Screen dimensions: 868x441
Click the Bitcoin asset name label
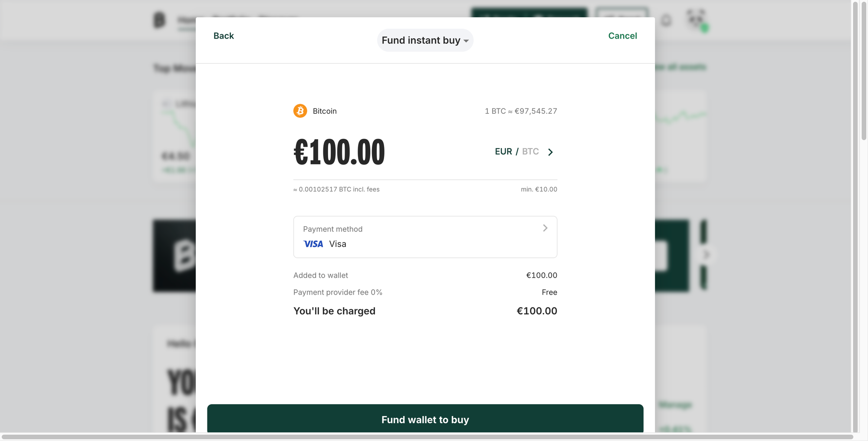tap(325, 111)
